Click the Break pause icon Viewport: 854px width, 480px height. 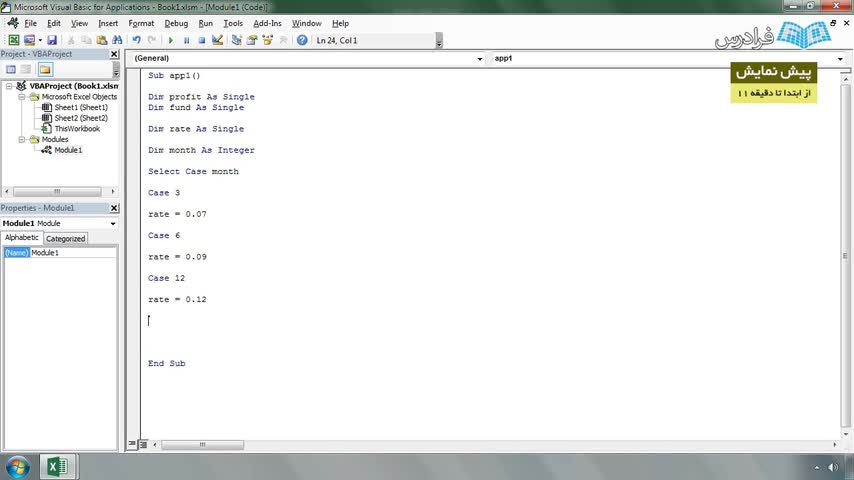[186, 40]
